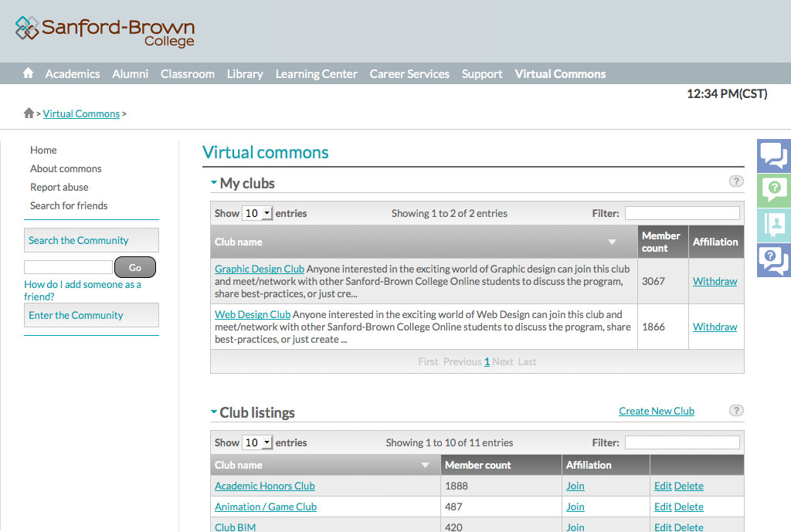Open the teal contact book side icon
This screenshot has width=791, height=532.
click(773, 225)
